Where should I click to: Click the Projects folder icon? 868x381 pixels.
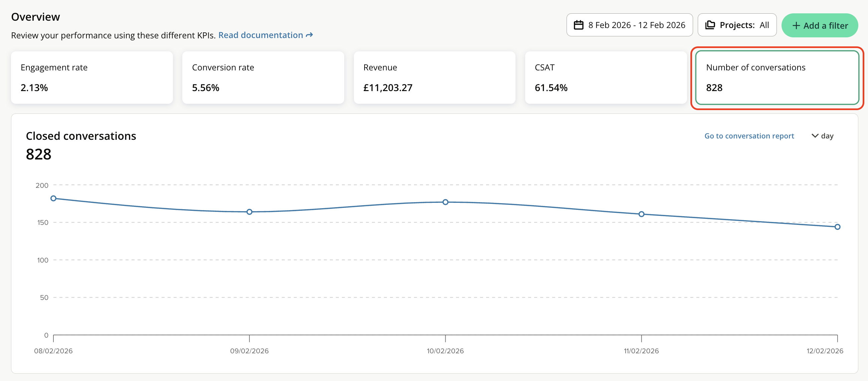pos(710,25)
